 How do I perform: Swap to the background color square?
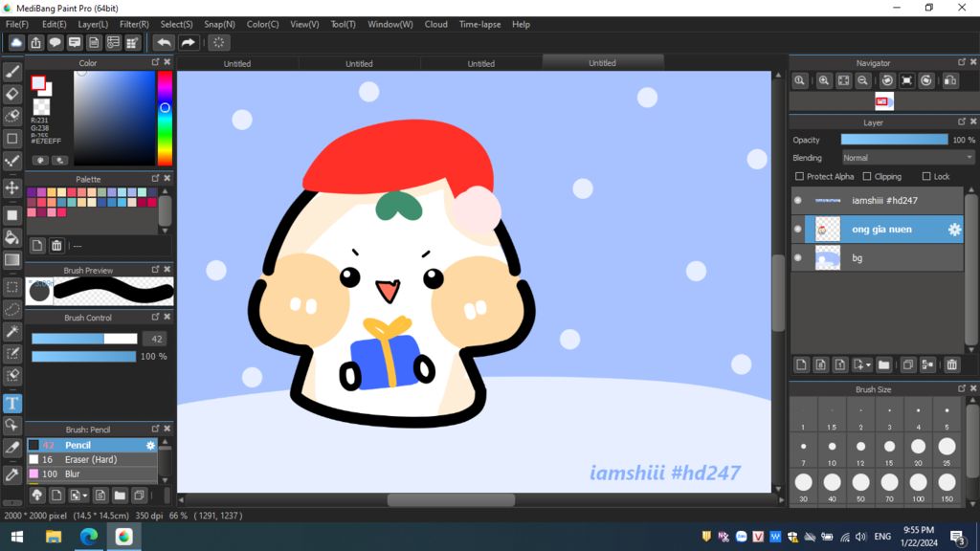tap(48, 91)
